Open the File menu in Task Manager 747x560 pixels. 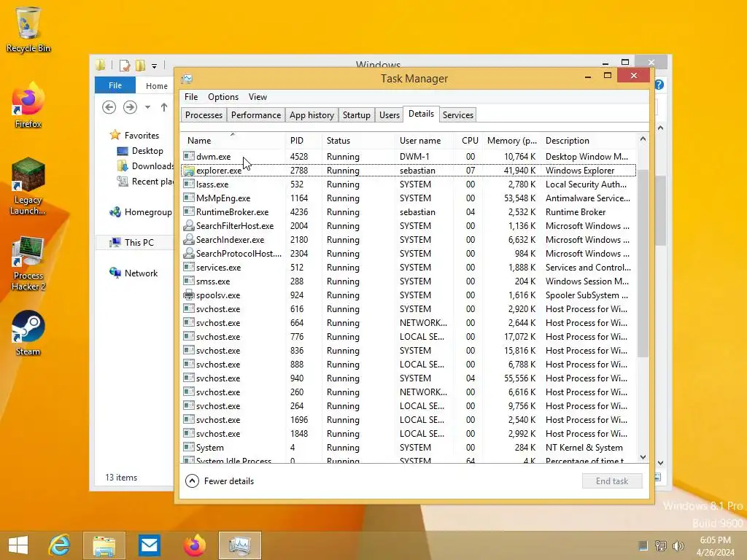tap(191, 97)
